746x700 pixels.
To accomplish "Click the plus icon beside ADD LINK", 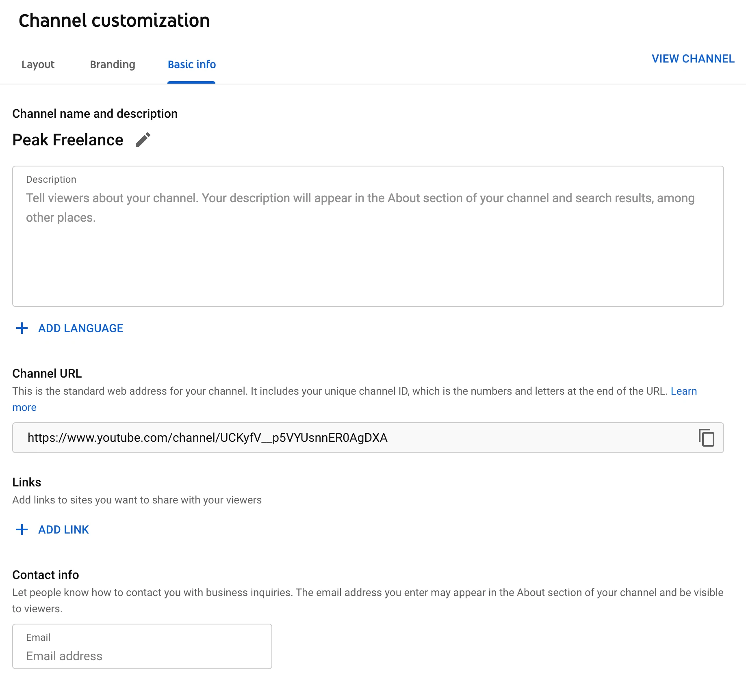I will [22, 529].
